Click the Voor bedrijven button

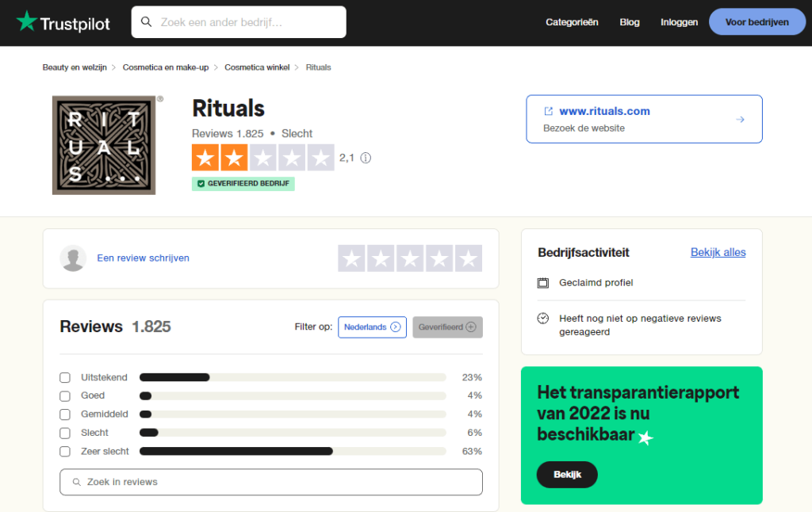(x=757, y=21)
